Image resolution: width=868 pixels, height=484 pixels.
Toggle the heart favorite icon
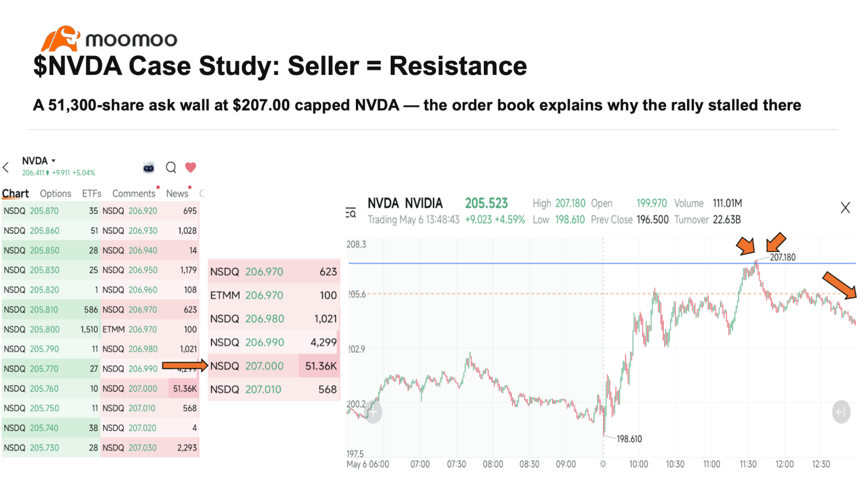pyautogui.click(x=190, y=167)
